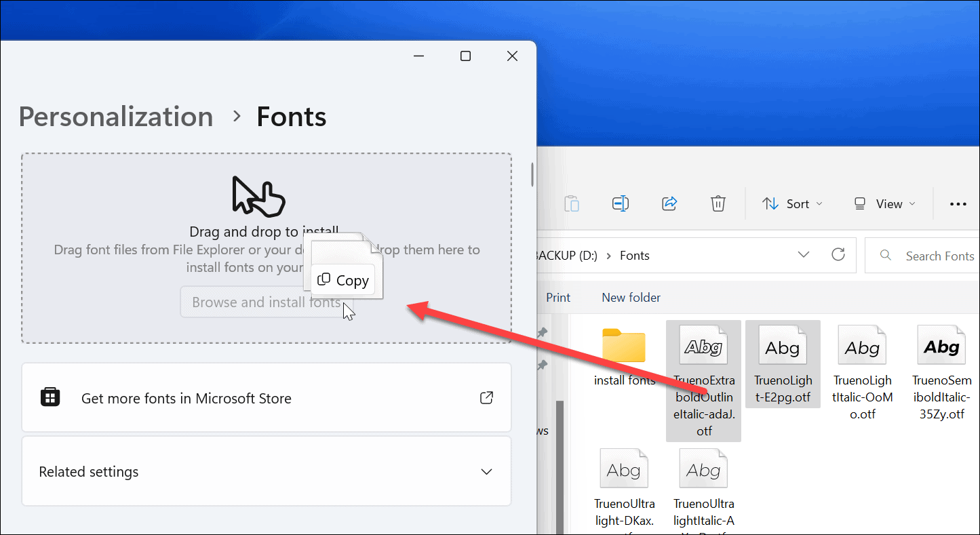This screenshot has height=535, width=980.
Task: Select the TruenoLight-E2pg.otf font file
Action: (x=783, y=364)
